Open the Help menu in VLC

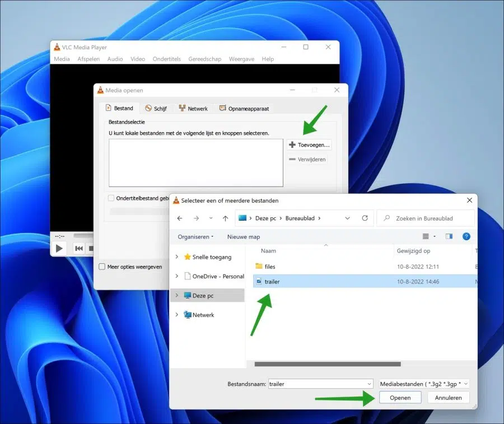[268, 59]
